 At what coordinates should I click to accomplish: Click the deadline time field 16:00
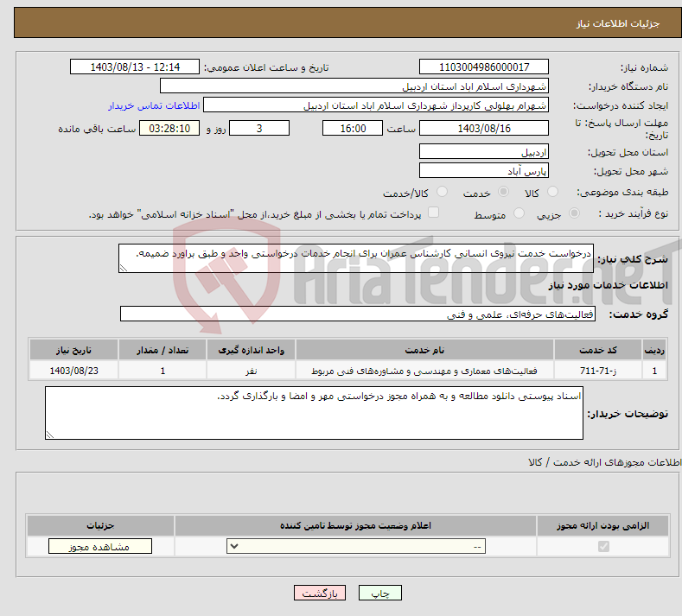(353, 128)
